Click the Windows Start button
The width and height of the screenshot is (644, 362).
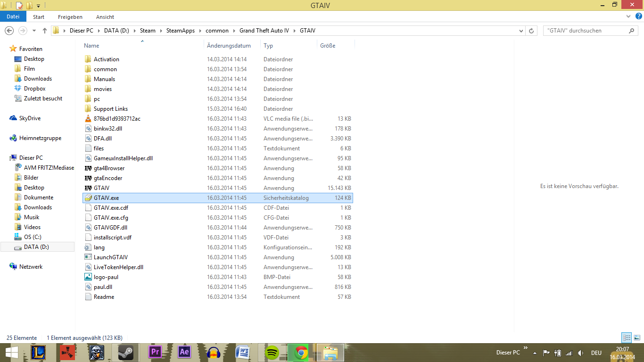[x=12, y=353]
